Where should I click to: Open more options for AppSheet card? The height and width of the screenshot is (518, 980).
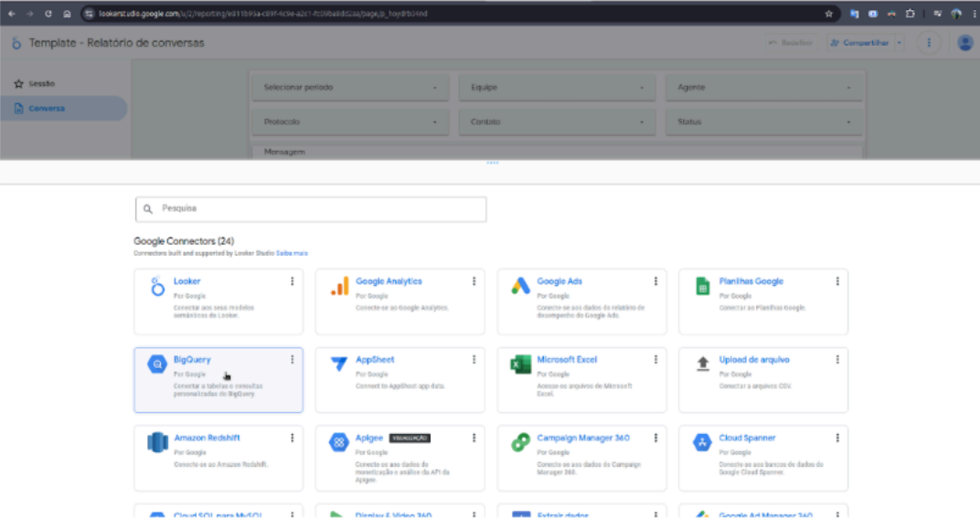click(x=474, y=359)
